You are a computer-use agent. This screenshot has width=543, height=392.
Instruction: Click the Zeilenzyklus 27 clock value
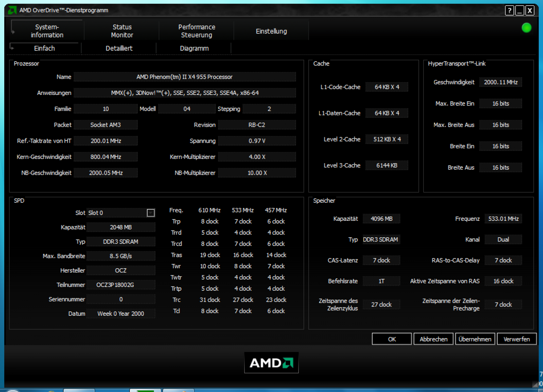point(381,304)
